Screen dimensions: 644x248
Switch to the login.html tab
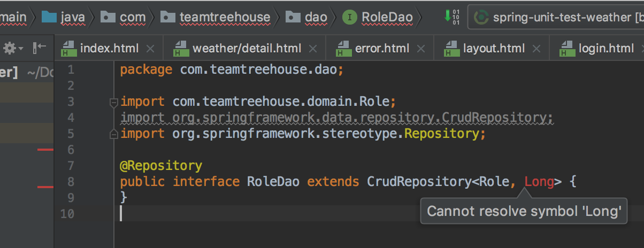605,49
